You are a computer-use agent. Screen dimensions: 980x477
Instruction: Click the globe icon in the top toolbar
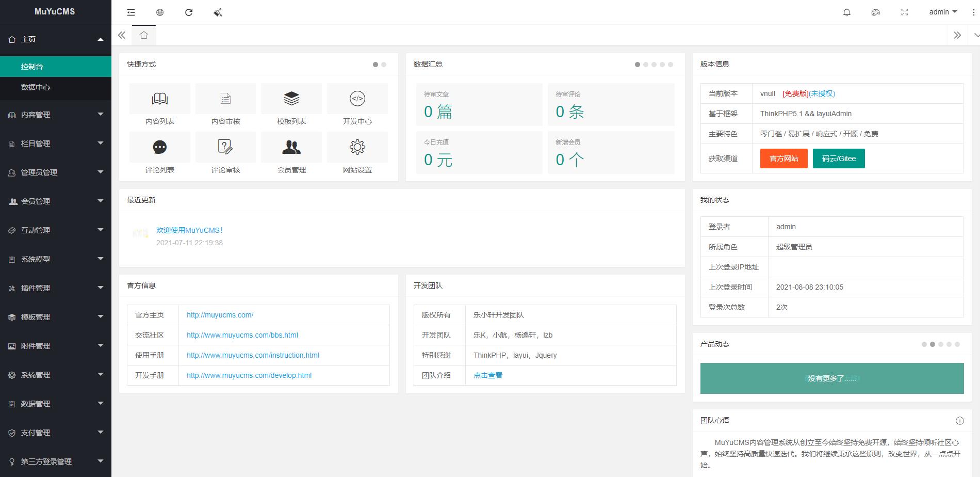160,12
